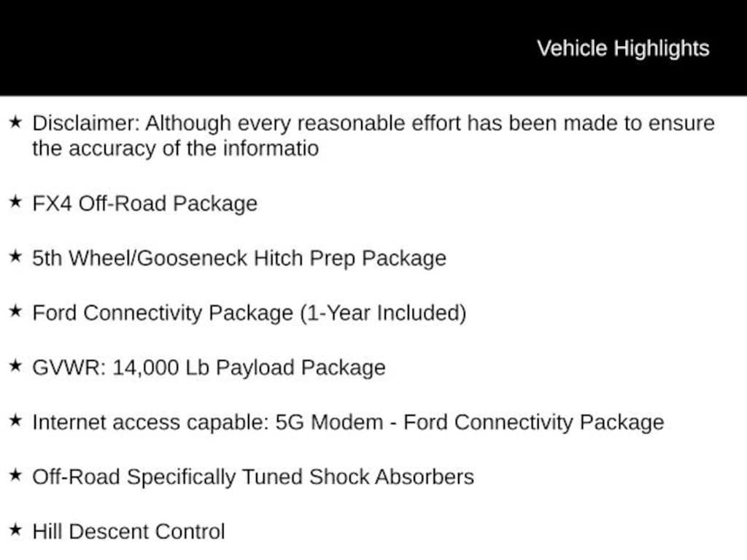Click the star bullet beside Hill Descent Control
Image resolution: width=747 pixels, height=560 pixels.
pos(15,529)
